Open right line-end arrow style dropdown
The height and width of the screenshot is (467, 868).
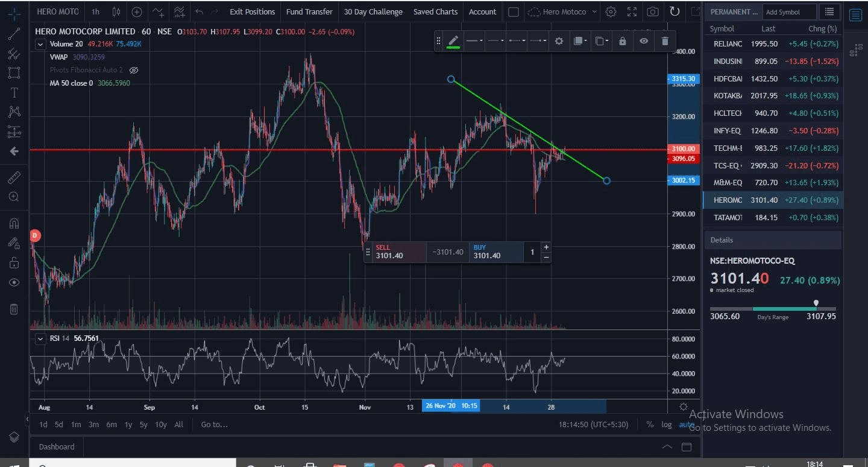(537, 41)
